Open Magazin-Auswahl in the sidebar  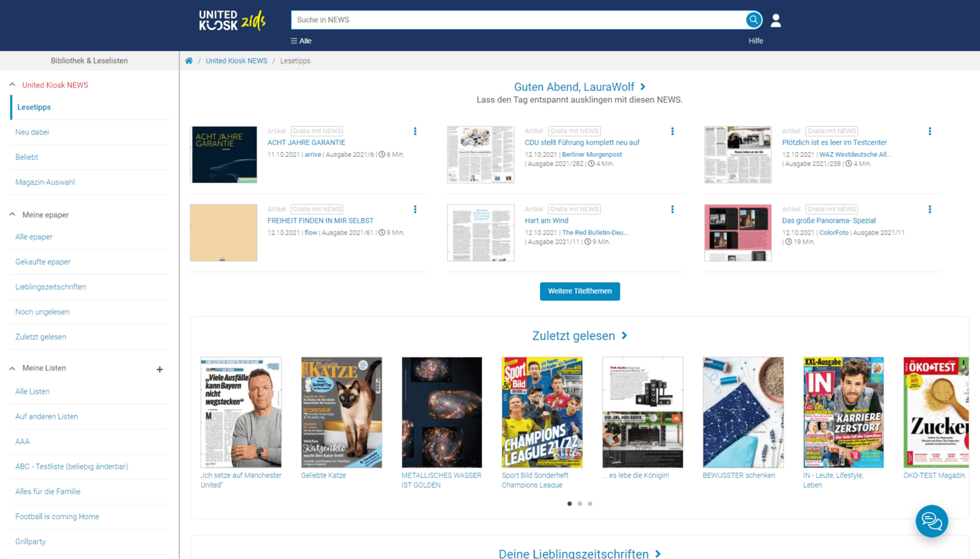coord(45,182)
